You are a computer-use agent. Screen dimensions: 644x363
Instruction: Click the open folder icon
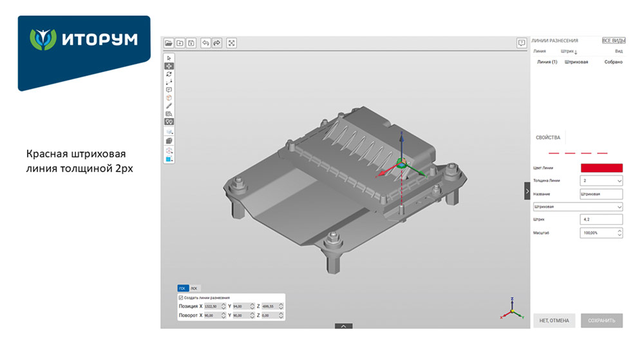coord(169,43)
